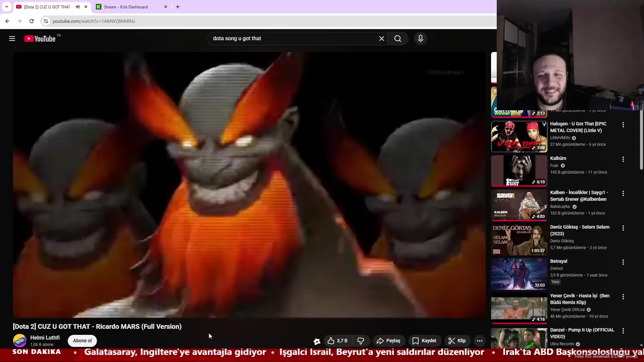This screenshot has width=644, height=362.
Task: Save video with Kaydet button
Action: 424,341
